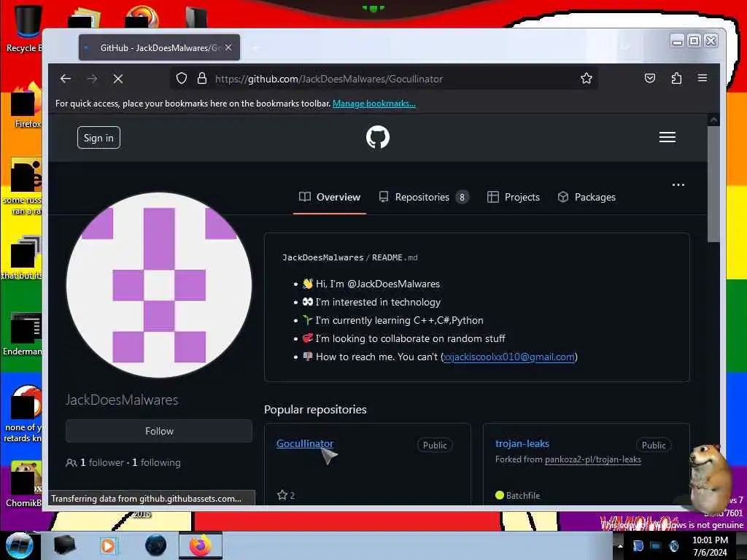View the 1 follower link
Image resolution: width=747 pixels, height=560 pixels.
101,462
